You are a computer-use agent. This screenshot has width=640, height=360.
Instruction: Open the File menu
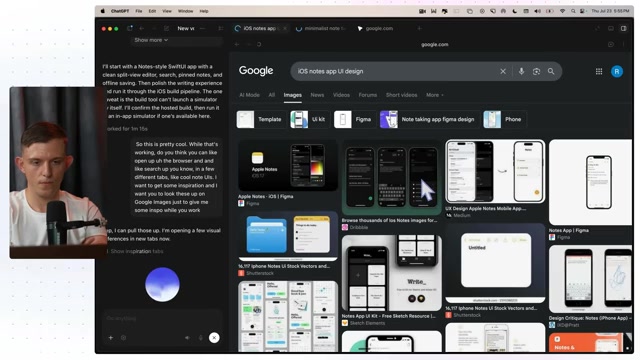(x=139, y=11)
